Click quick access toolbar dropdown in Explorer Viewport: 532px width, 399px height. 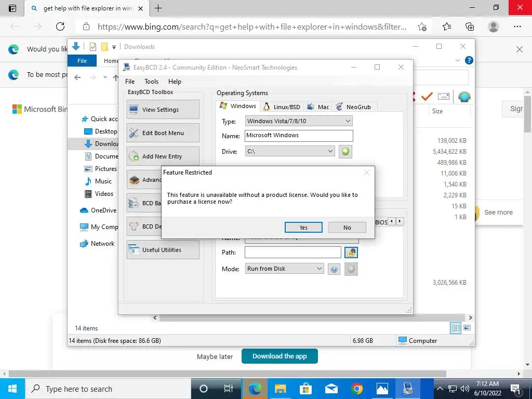click(x=114, y=47)
